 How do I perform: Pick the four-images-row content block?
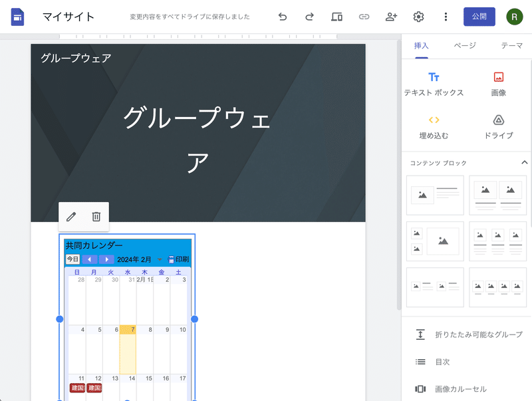(497, 287)
